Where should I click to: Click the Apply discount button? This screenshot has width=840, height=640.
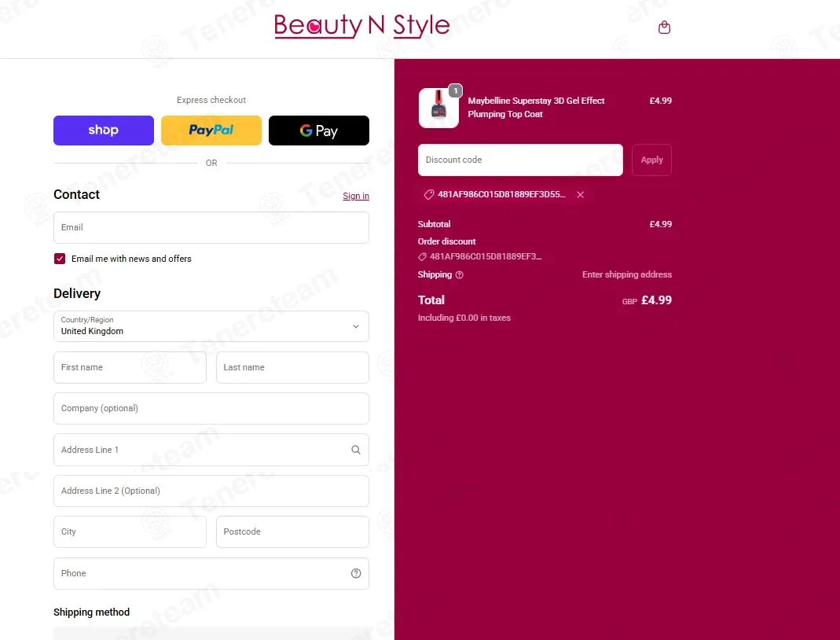click(651, 160)
